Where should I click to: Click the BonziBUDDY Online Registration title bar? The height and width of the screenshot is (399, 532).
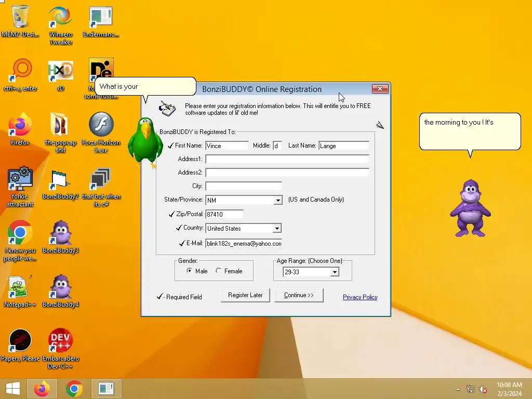pyautogui.click(x=262, y=89)
